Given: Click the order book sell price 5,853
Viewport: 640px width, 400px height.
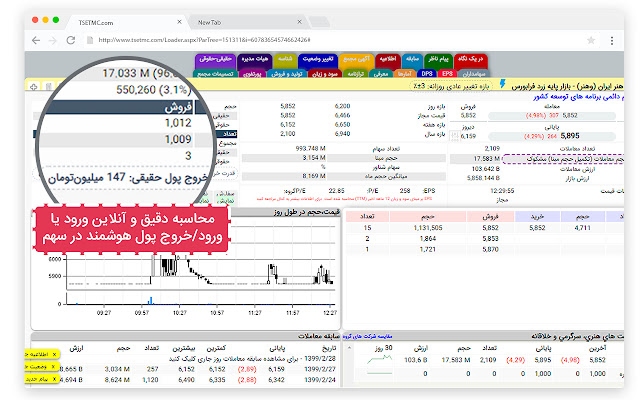Looking at the screenshot, I should [490, 238].
